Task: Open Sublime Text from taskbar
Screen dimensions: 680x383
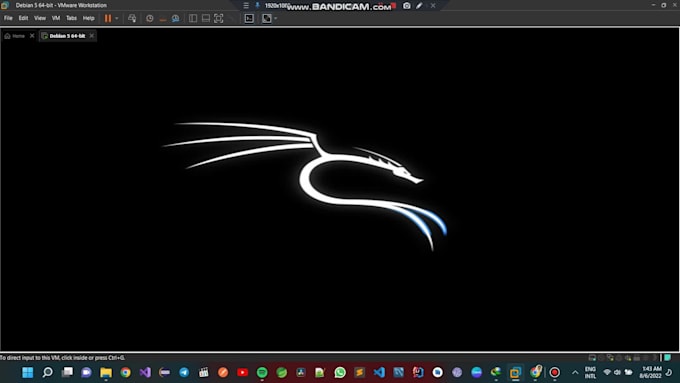Action: (x=360, y=372)
